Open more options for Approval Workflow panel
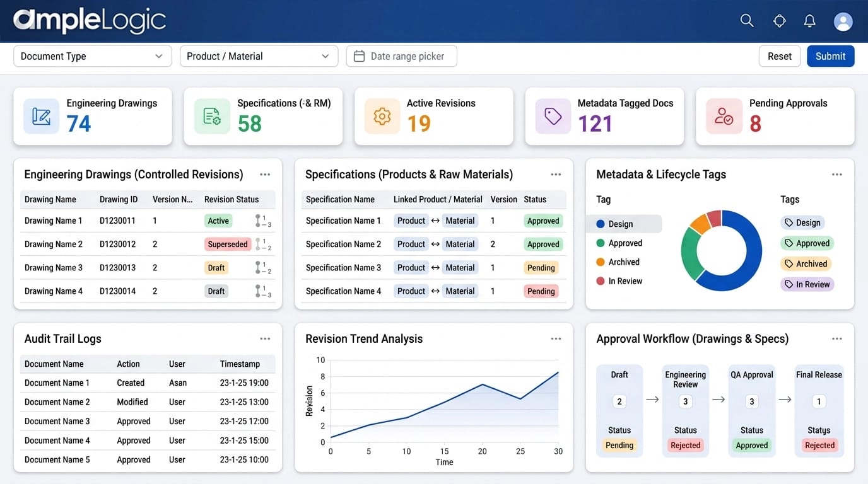This screenshot has width=868, height=484. pos(837,338)
